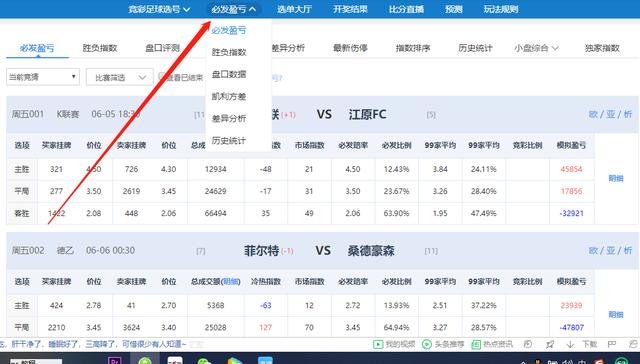Select simulated profit value -32921

pos(571,213)
